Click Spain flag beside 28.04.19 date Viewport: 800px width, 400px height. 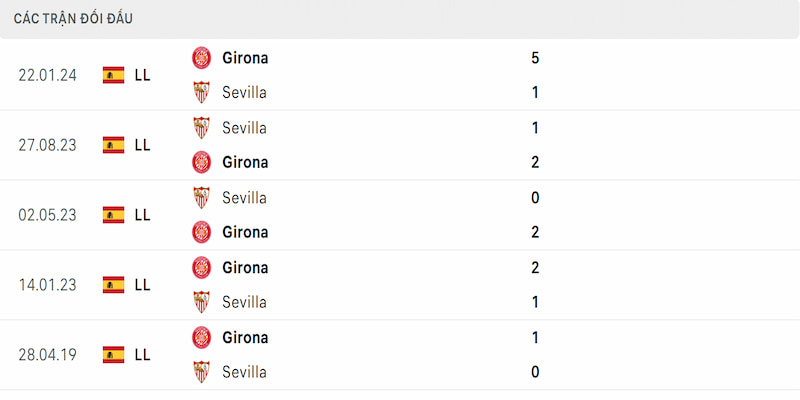point(113,355)
